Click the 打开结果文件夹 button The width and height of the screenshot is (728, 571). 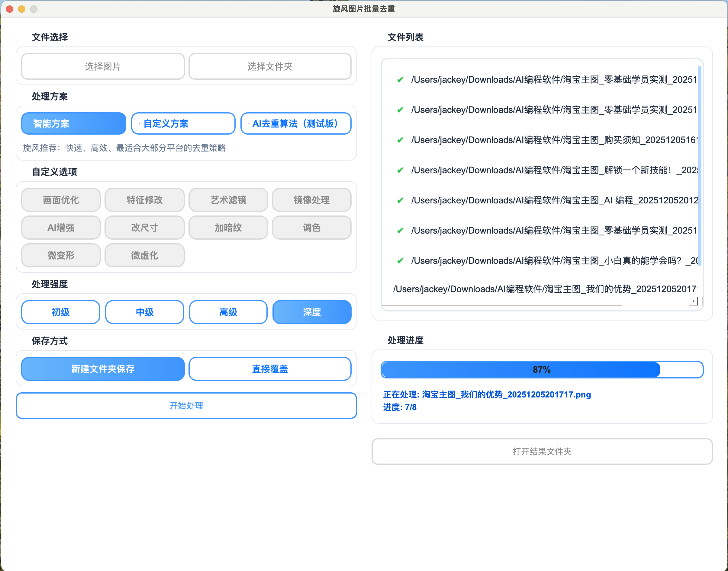(542, 452)
